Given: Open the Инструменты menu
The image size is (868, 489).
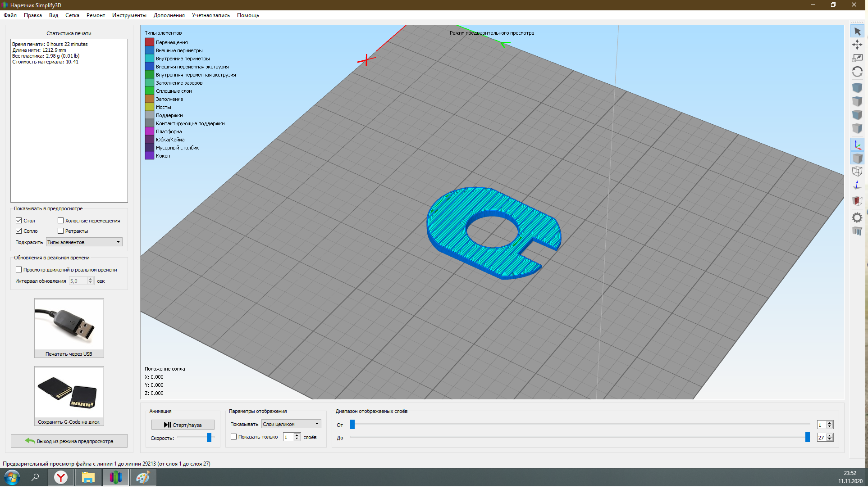Looking at the screenshot, I should [129, 15].
